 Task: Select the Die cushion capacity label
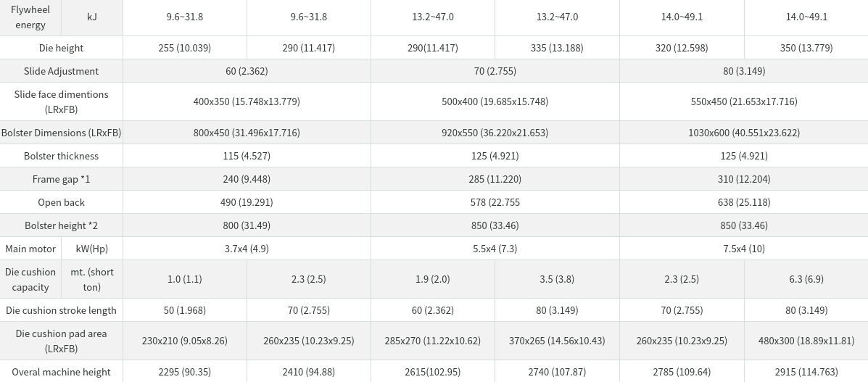(30, 279)
